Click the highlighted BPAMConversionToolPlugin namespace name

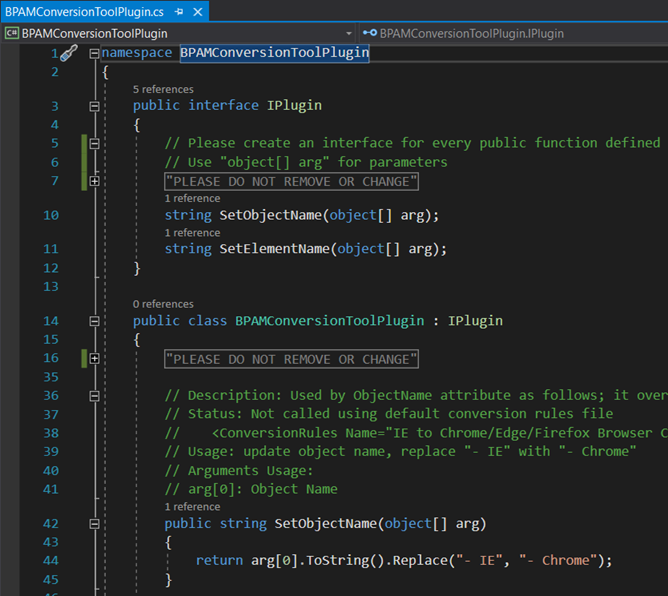tap(274, 53)
